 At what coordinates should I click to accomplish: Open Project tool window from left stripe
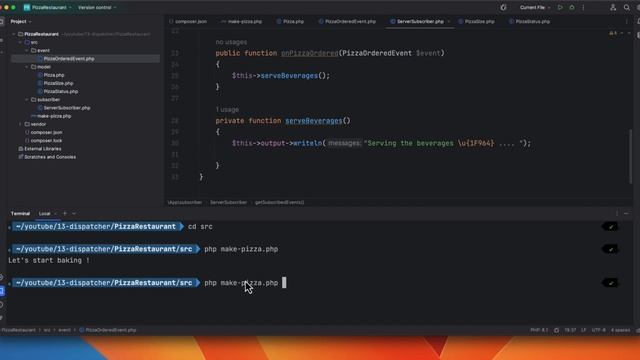click(x=2, y=21)
